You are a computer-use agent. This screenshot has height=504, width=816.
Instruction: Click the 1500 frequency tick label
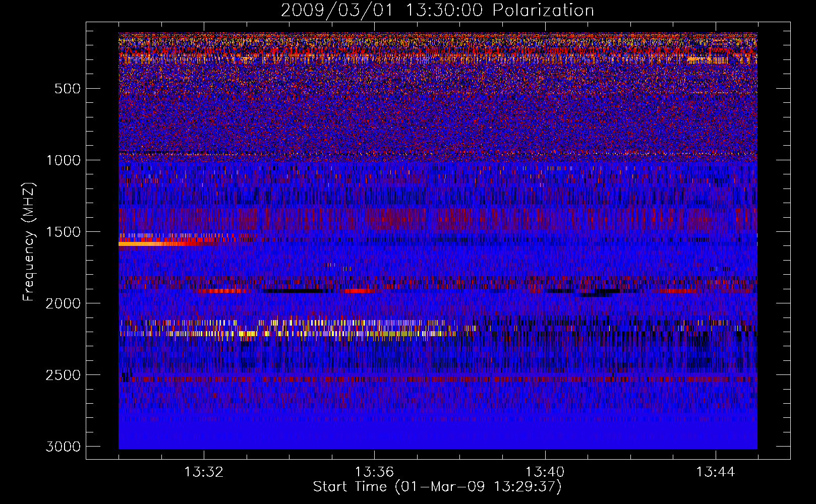[63, 232]
